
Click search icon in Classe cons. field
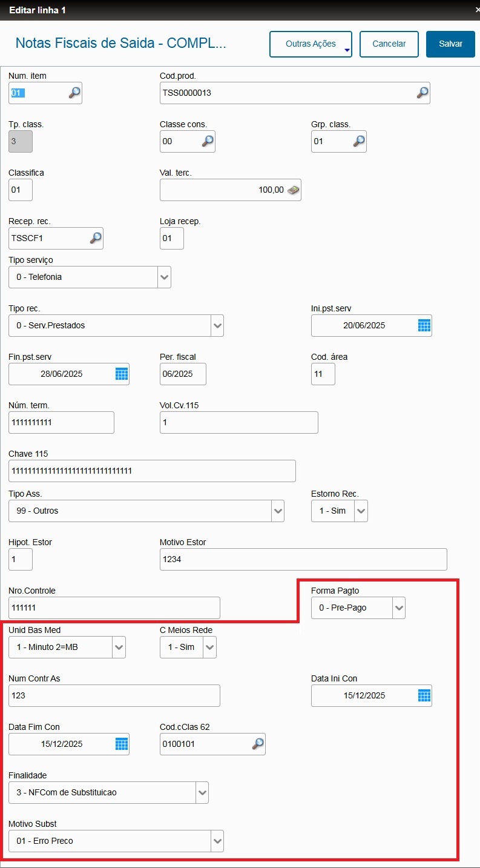[207, 141]
